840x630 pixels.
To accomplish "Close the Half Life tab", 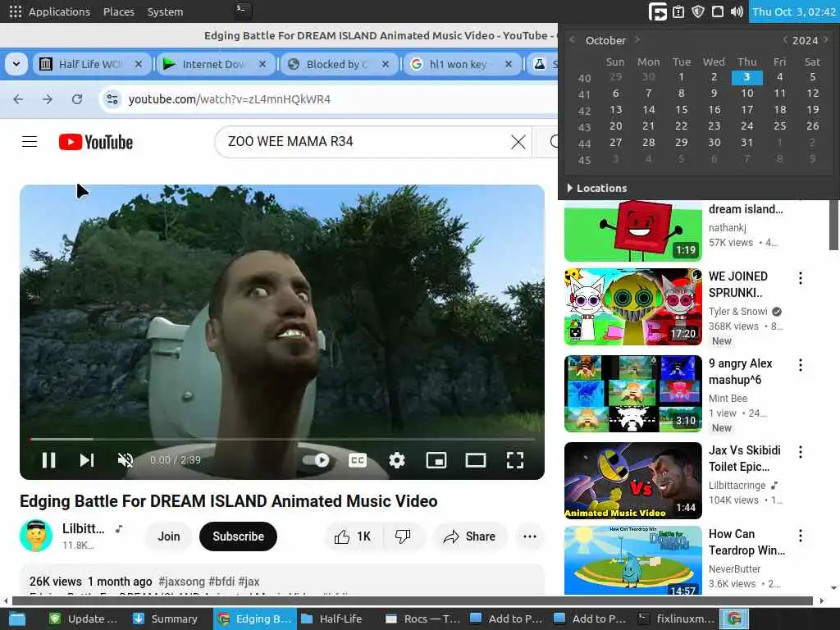I will click(x=139, y=64).
